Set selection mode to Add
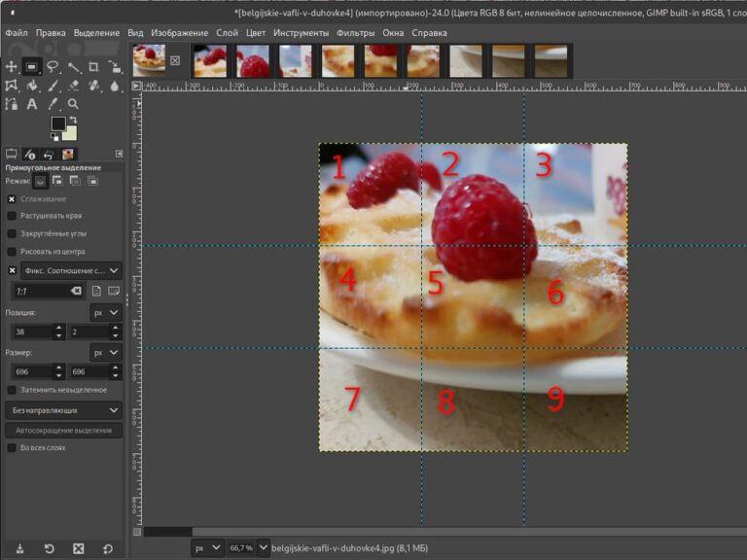 (x=57, y=181)
